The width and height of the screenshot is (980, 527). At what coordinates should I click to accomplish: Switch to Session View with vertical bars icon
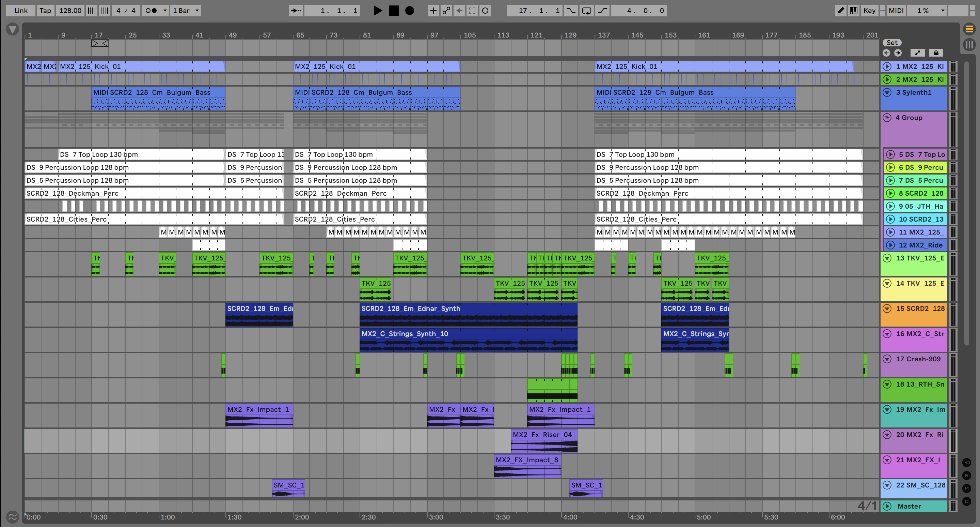pyautogui.click(x=969, y=45)
